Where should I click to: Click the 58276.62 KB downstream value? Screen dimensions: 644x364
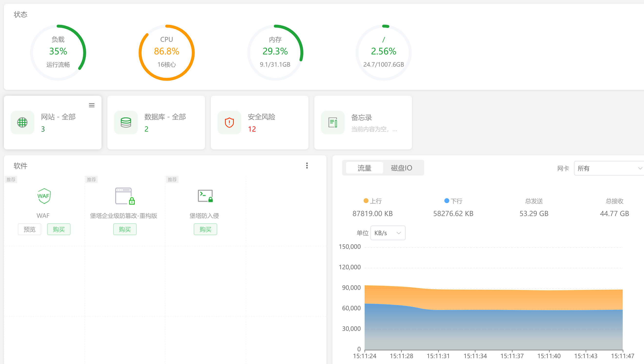pos(453,214)
